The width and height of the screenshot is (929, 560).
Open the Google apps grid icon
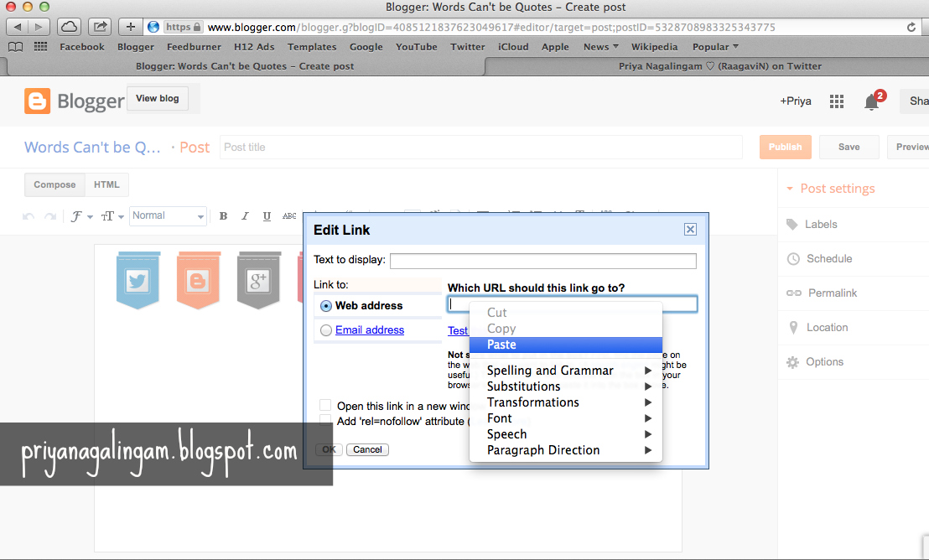837,101
